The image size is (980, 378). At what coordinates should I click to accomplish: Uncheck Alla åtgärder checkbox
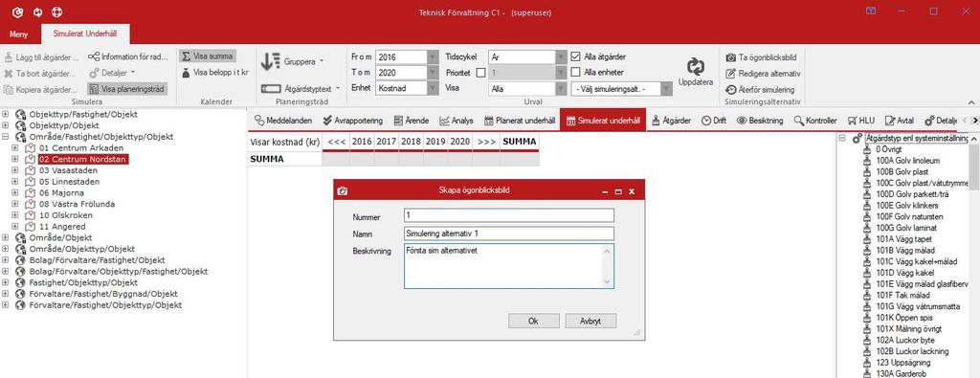[x=575, y=56]
